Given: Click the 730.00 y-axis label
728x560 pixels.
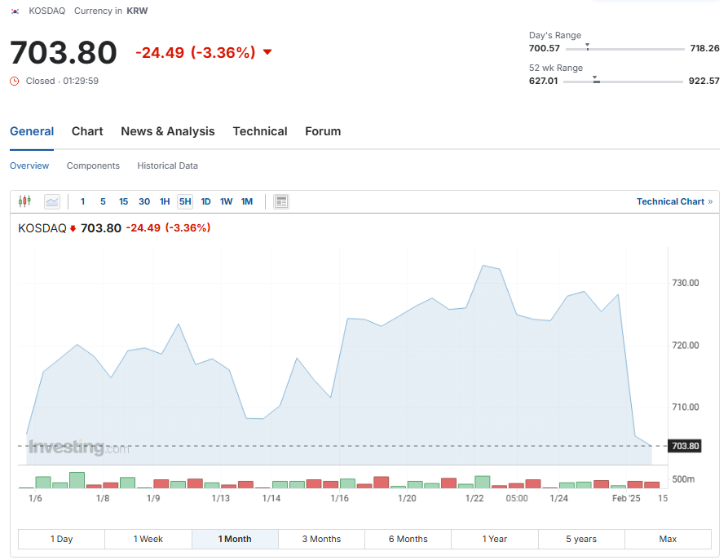Looking at the screenshot, I should point(686,283).
